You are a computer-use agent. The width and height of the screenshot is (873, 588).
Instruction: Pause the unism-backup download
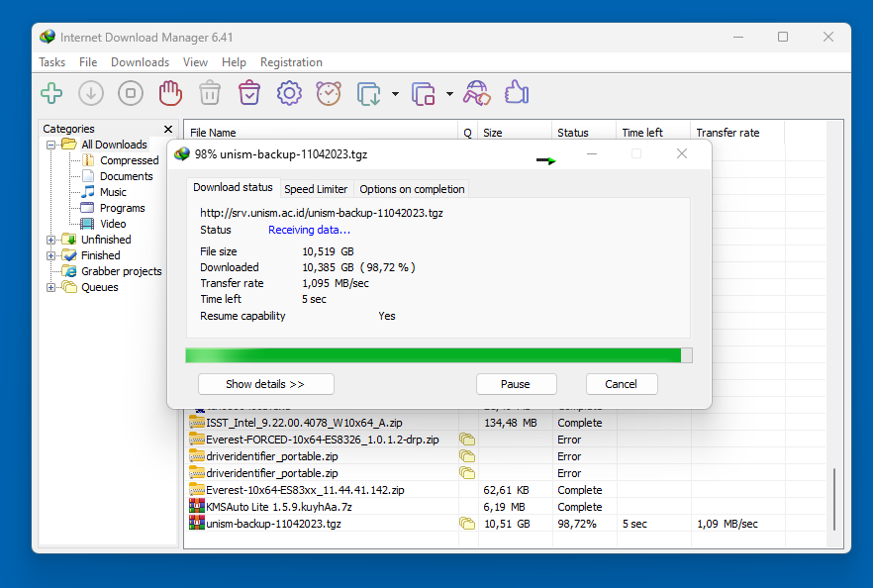[516, 384]
